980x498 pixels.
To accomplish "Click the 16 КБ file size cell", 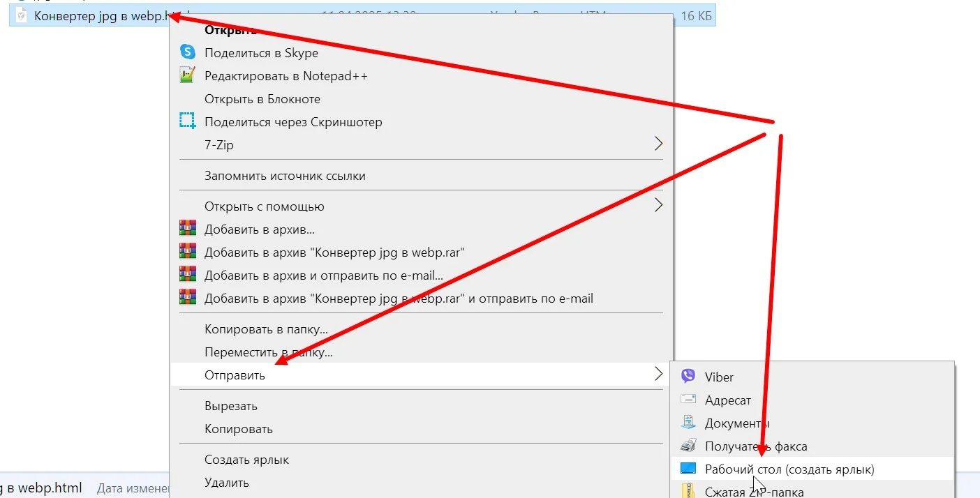I will click(x=696, y=15).
